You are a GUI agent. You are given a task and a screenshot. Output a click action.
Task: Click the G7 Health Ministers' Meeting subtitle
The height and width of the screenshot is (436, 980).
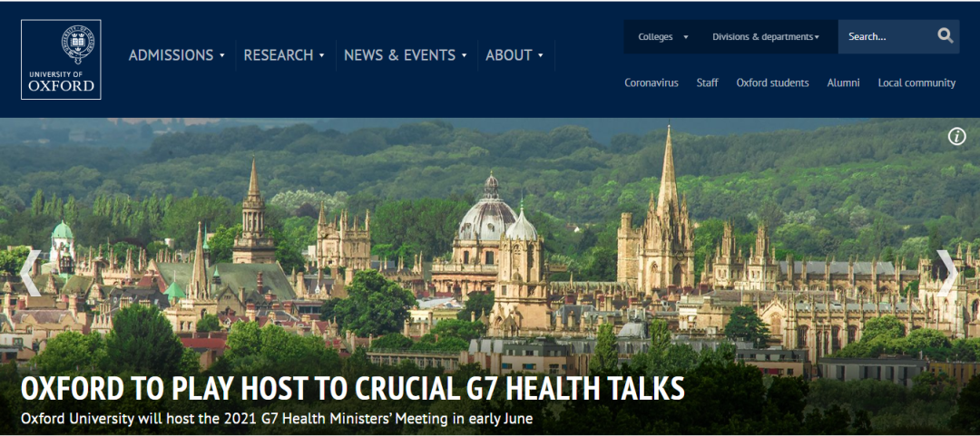(x=277, y=419)
